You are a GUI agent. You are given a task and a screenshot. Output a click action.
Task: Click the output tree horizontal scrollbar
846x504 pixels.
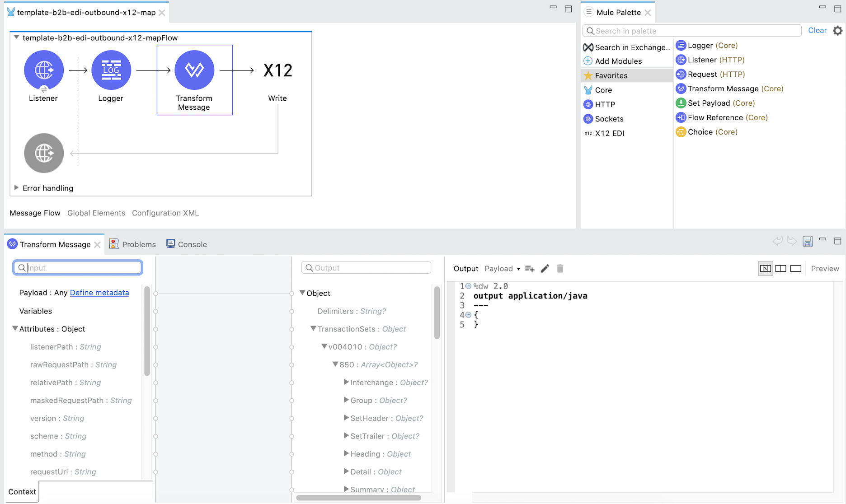click(x=359, y=498)
